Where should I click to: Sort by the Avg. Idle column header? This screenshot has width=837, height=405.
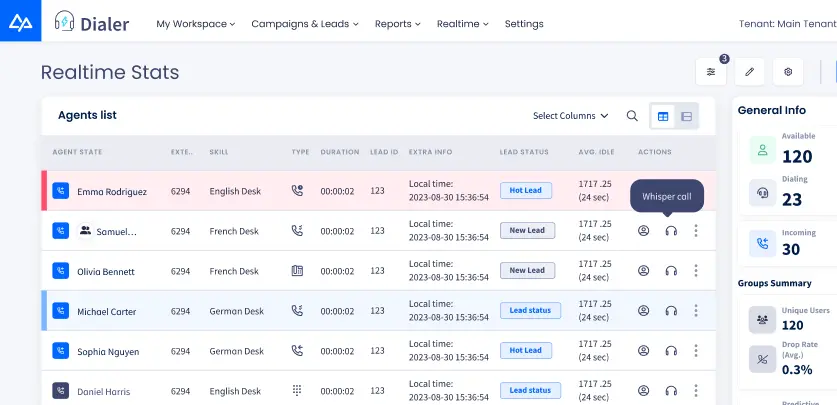596,152
